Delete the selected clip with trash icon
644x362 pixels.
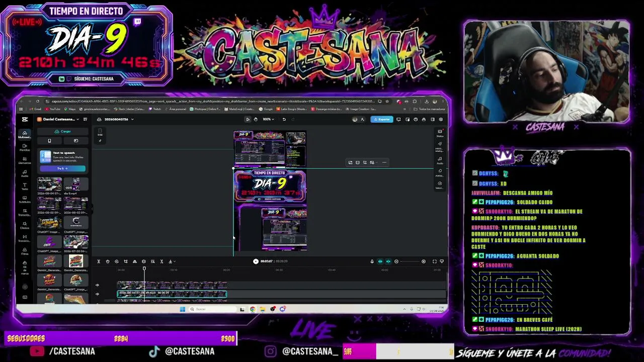(108, 261)
